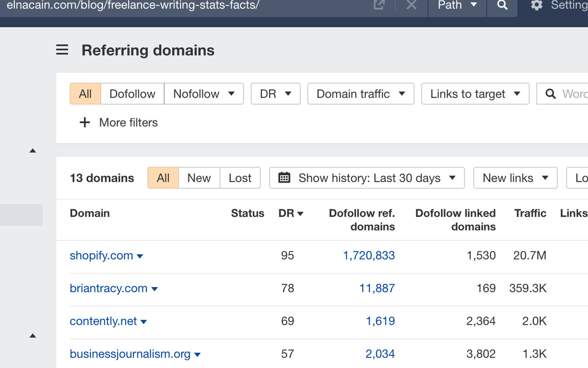
Task: Open the Path mode dropdown
Action: [x=457, y=5]
